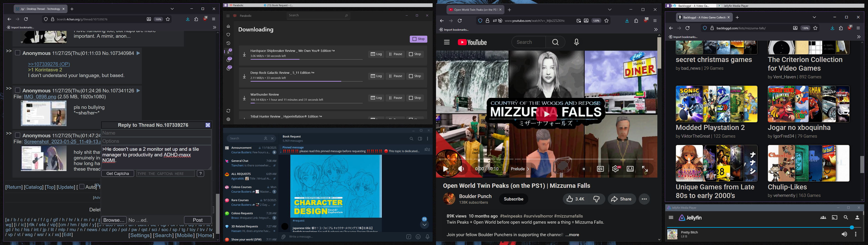The image size is (868, 245).
Task: Pause the Hardspace Shipbreaker Review download
Action: tap(395, 54)
